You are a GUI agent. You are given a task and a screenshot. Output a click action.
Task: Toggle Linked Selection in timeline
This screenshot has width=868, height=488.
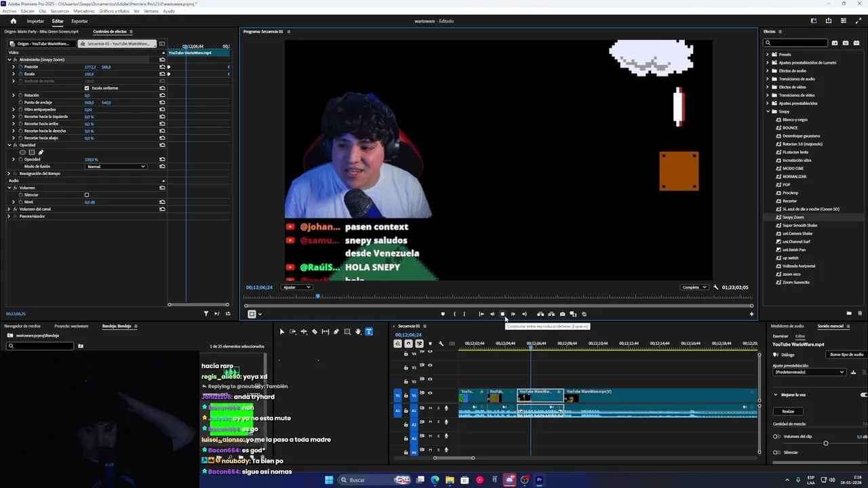(x=419, y=344)
